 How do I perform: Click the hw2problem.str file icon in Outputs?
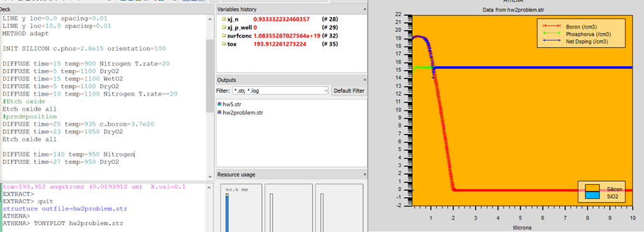point(219,113)
